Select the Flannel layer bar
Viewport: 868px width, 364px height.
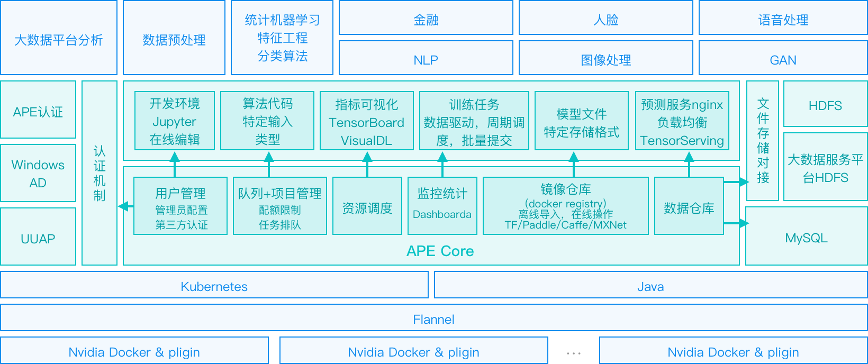tap(434, 317)
